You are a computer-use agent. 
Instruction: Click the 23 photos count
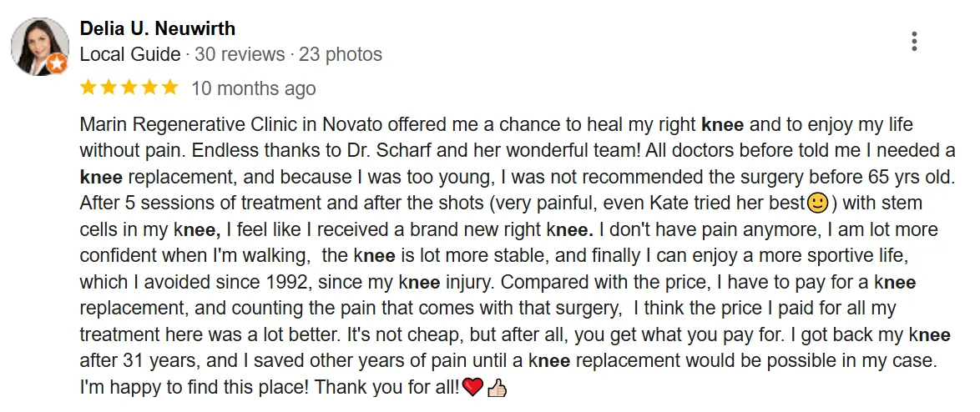(341, 55)
